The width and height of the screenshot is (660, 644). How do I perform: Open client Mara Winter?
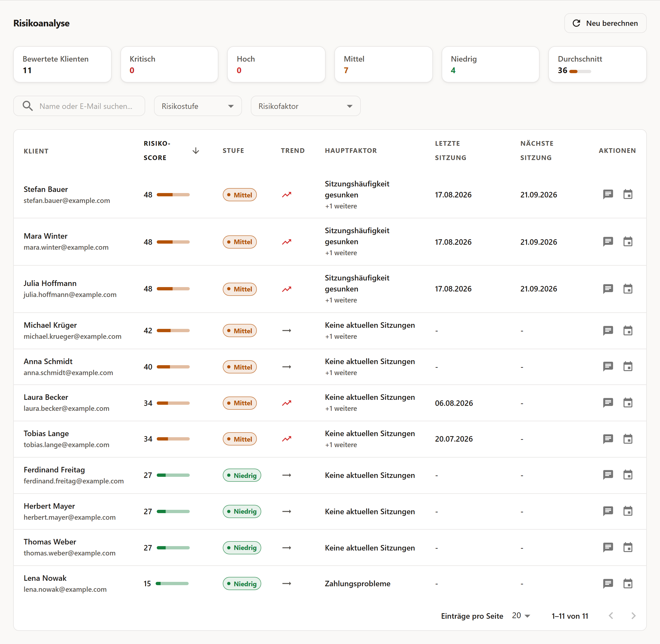(x=45, y=236)
